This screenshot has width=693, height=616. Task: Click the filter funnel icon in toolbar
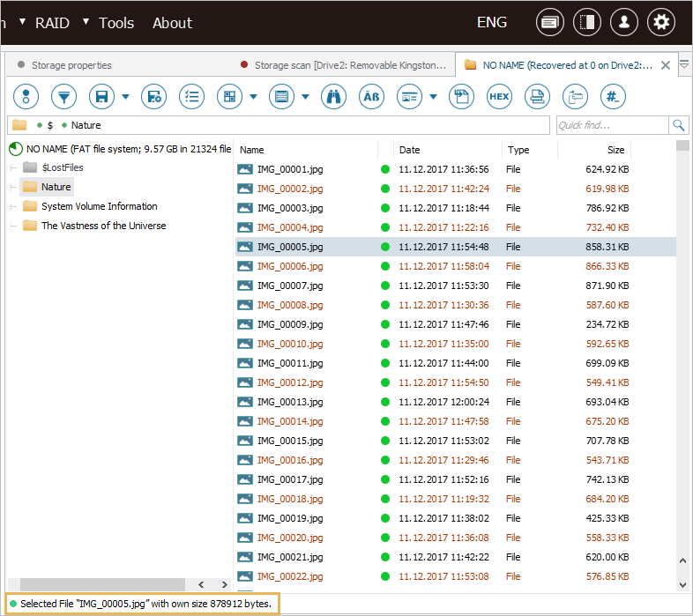[63, 97]
